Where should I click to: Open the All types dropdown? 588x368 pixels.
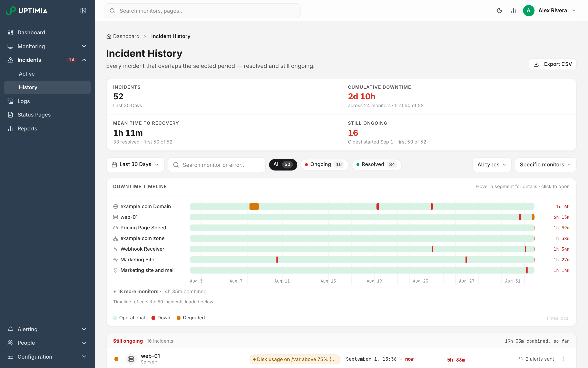(492, 165)
